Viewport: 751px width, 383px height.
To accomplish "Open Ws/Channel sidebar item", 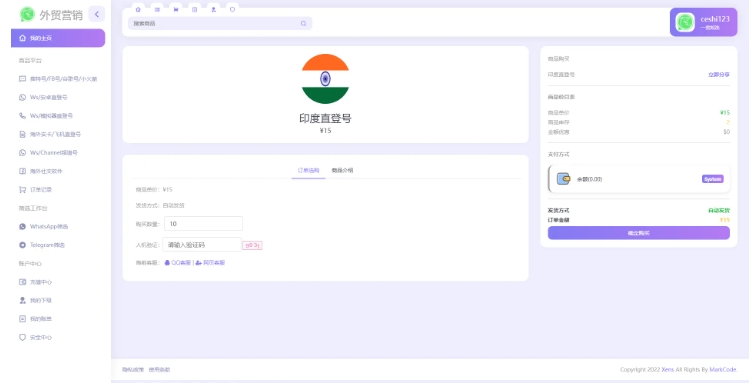I will [x=48, y=153].
